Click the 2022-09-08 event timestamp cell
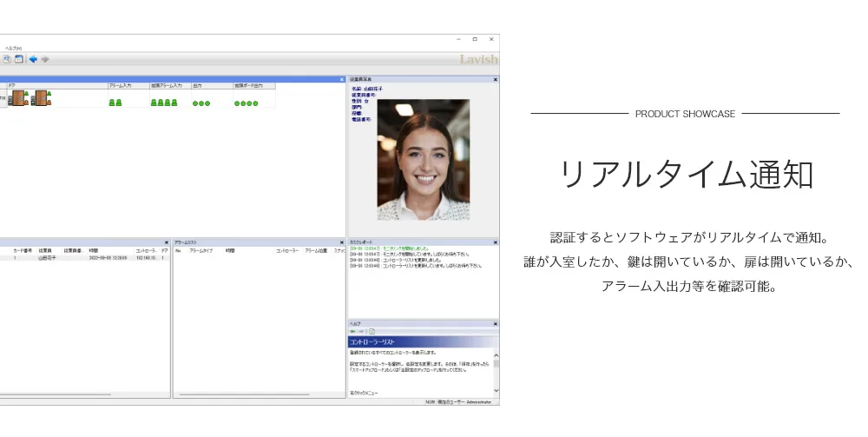Screen dimensions: 868x437 108,258
